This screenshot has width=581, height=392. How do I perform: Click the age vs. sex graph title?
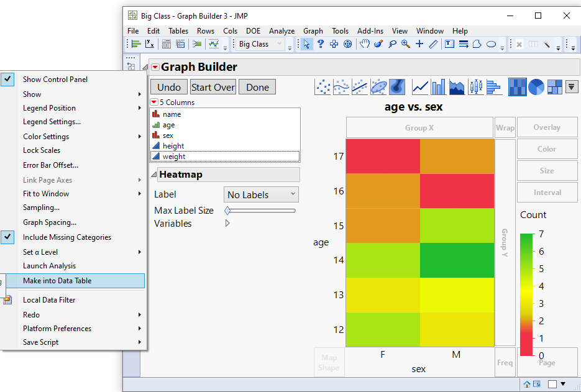[413, 107]
